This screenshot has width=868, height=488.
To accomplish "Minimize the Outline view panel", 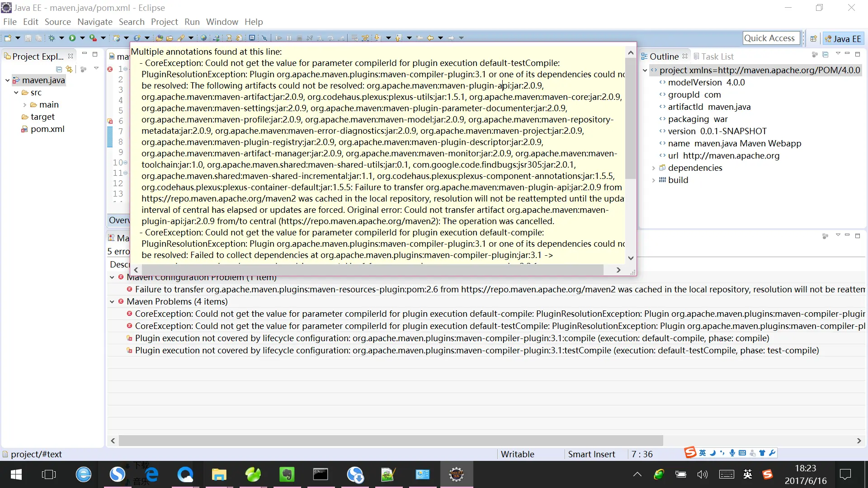I will (x=847, y=54).
